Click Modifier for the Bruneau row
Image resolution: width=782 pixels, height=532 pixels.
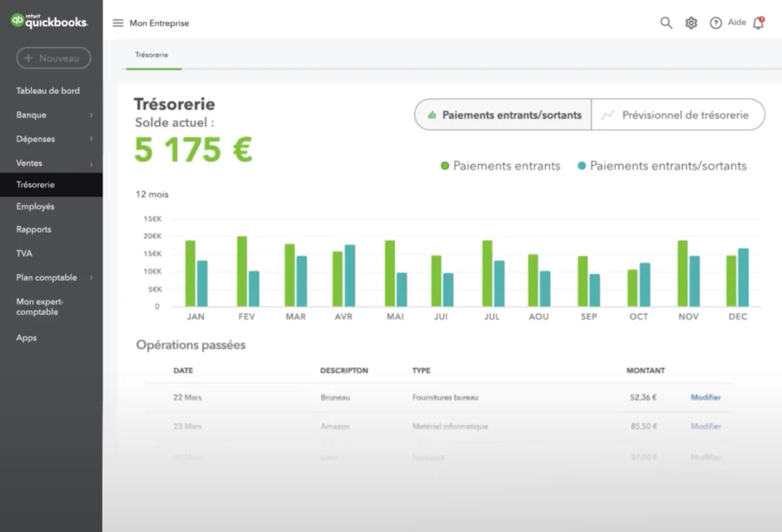[706, 397]
